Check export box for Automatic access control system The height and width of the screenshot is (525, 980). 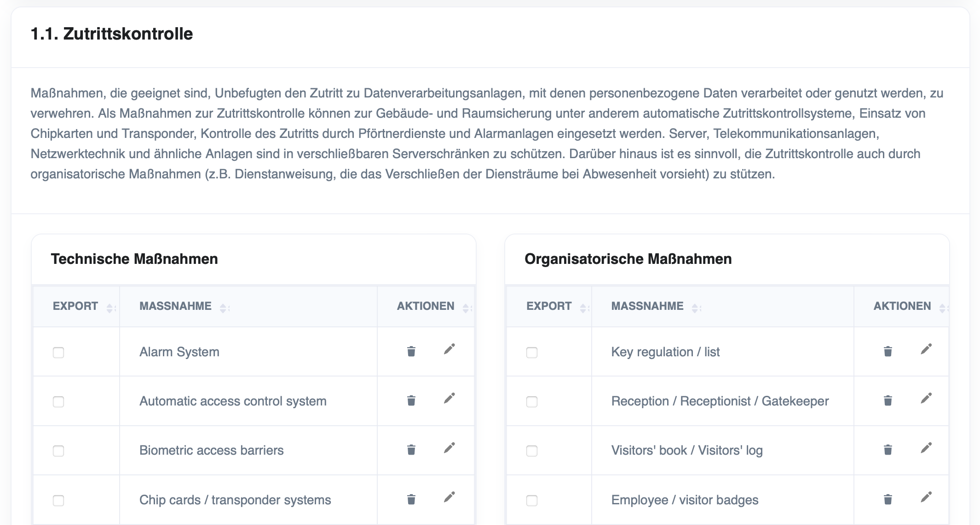pyautogui.click(x=58, y=402)
